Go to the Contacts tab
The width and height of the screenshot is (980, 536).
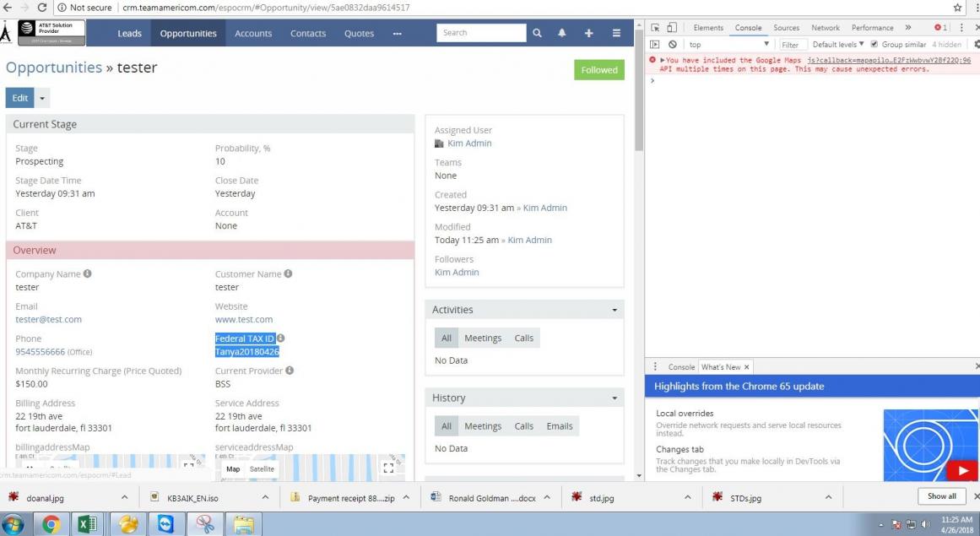click(x=308, y=34)
